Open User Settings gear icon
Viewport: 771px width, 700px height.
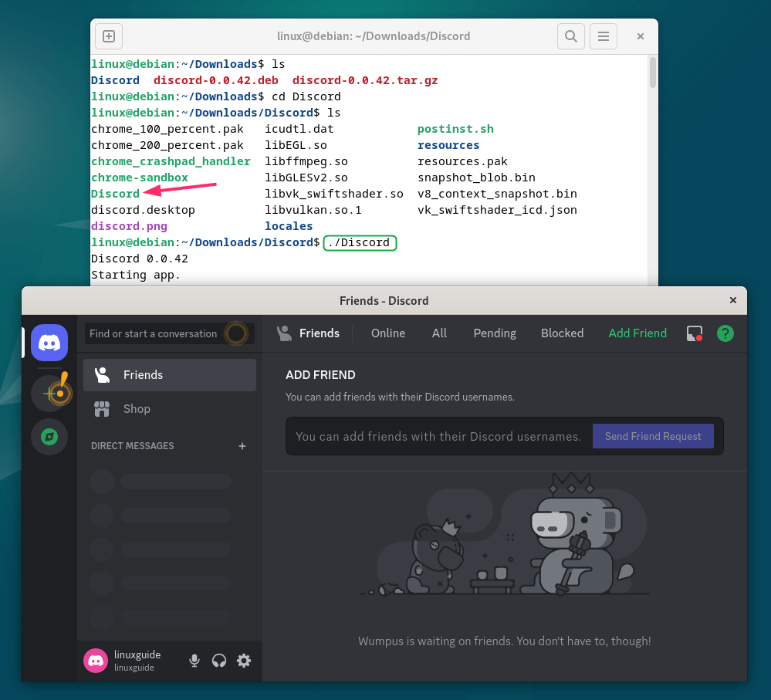(x=244, y=661)
